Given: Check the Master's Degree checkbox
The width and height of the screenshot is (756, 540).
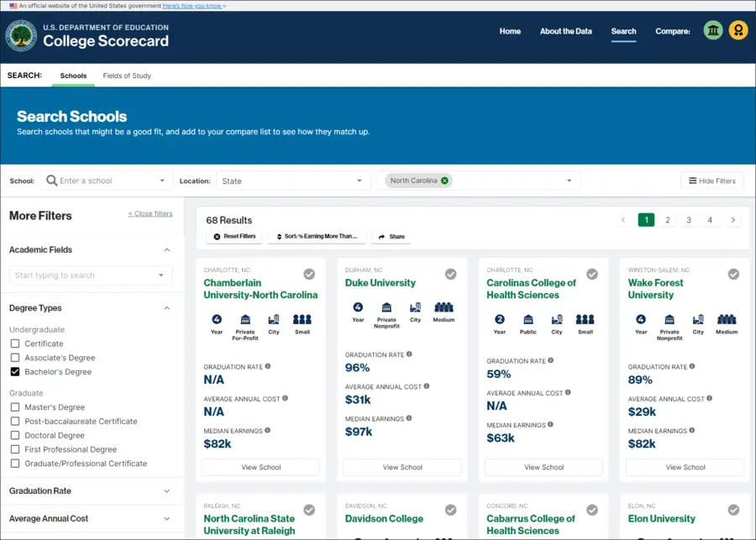Looking at the screenshot, I should 15,407.
